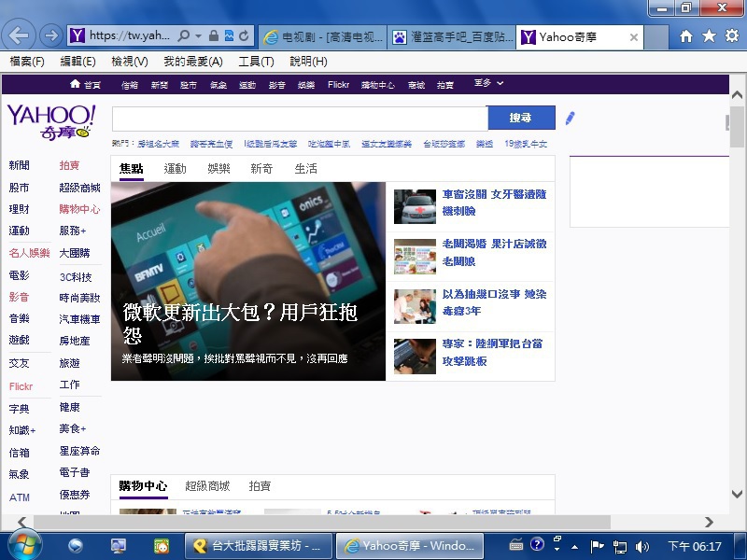Screen dimensions: 747x560
Task: Open the 我的最愛(A) menu
Action: (x=193, y=62)
